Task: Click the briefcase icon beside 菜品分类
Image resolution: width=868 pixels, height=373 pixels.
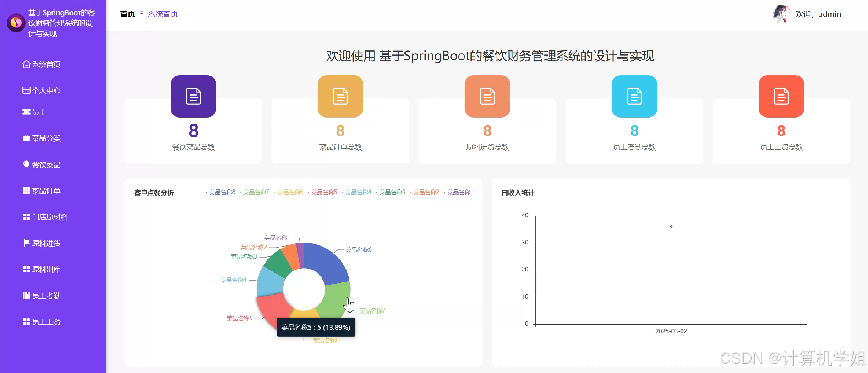Action: pyautogui.click(x=27, y=138)
